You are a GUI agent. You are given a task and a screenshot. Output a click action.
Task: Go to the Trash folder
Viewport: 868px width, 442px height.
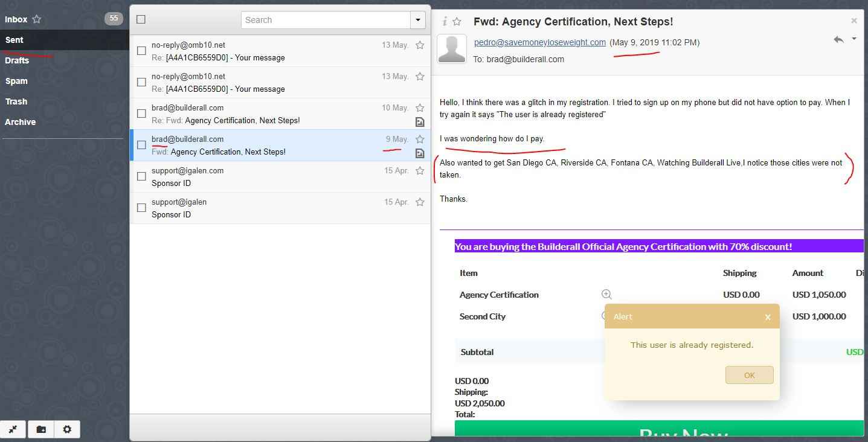click(x=16, y=101)
